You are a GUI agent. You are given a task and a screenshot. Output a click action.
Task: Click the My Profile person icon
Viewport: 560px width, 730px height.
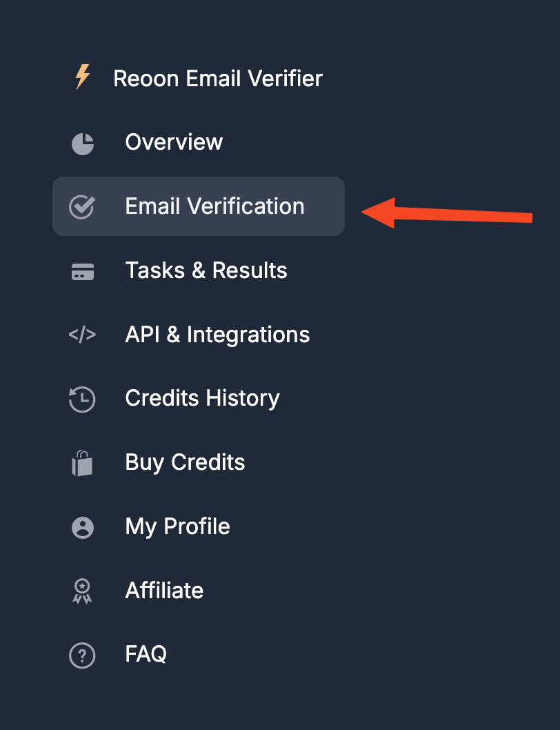pos(82,527)
